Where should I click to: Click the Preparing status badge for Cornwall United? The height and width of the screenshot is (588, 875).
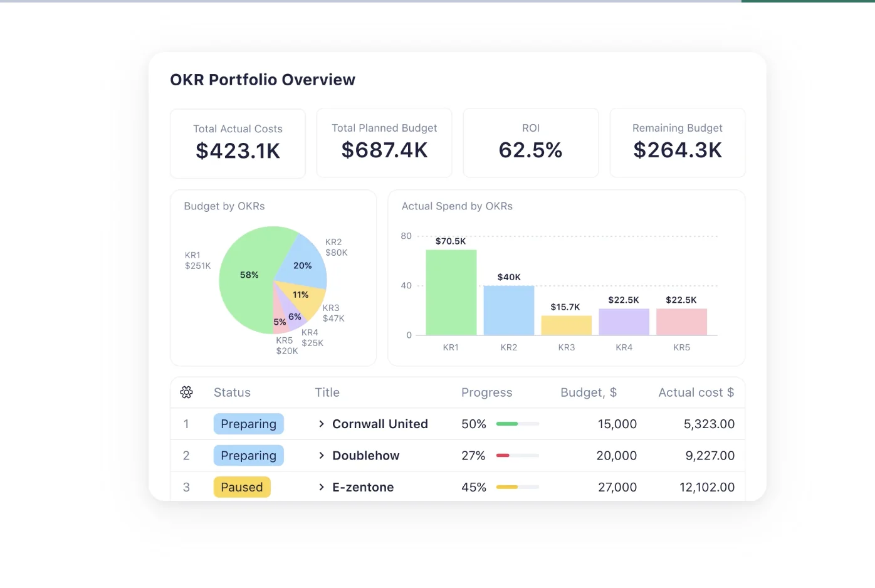click(249, 424)
